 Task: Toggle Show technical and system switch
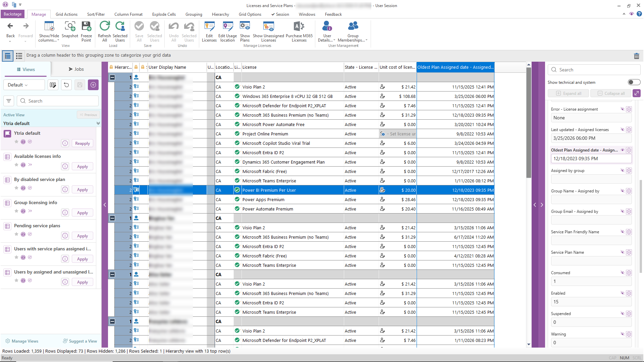click(634, 82)
